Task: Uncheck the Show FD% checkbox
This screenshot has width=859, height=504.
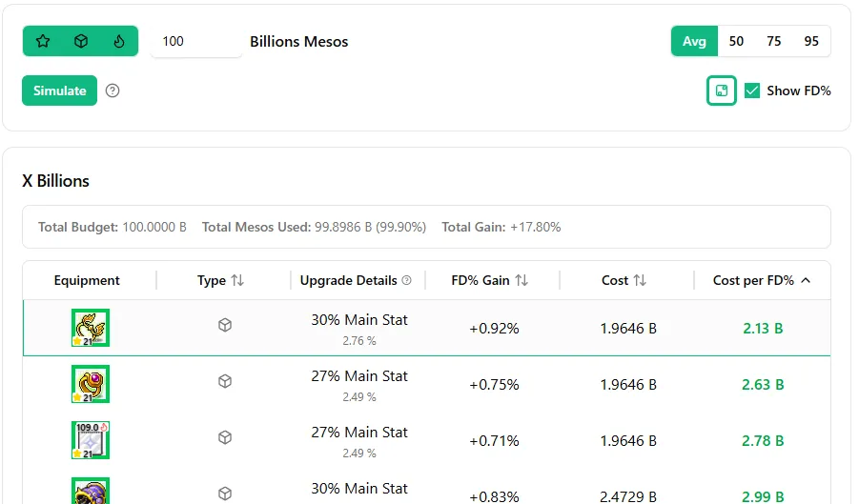Action: pos(752,91)
